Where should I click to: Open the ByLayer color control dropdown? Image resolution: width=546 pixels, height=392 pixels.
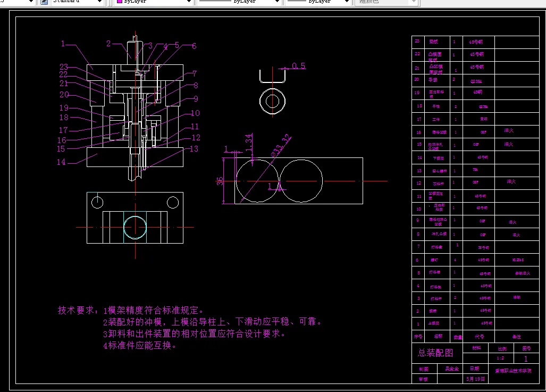(155, 2)
